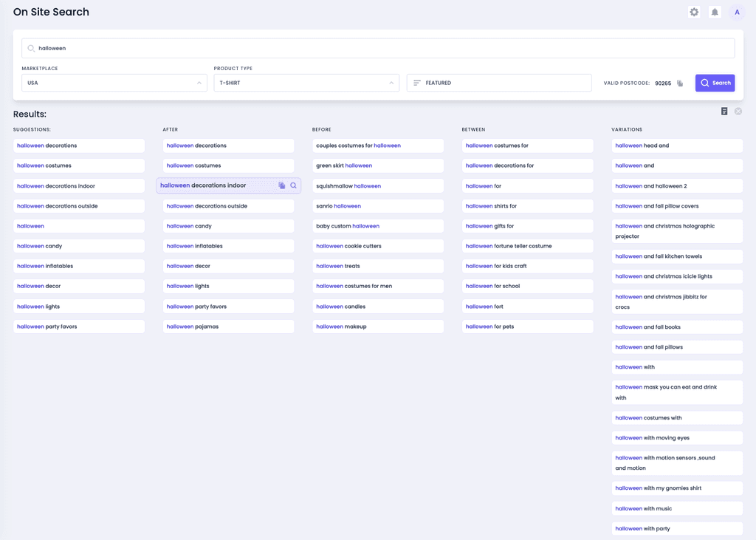756x540 pixels.
Task: Copy postcode 90265 using the copy icon
Action: (x=679, y=83)
